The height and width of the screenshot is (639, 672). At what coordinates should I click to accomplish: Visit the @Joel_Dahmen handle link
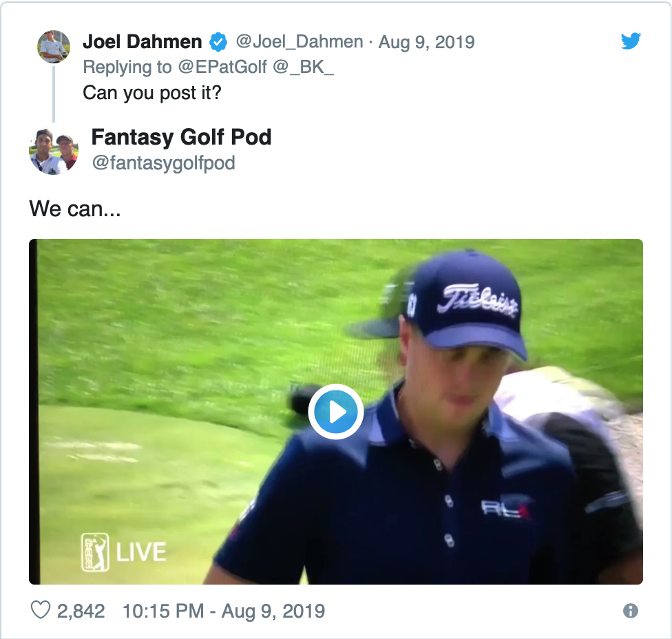[x=299, y=42]
